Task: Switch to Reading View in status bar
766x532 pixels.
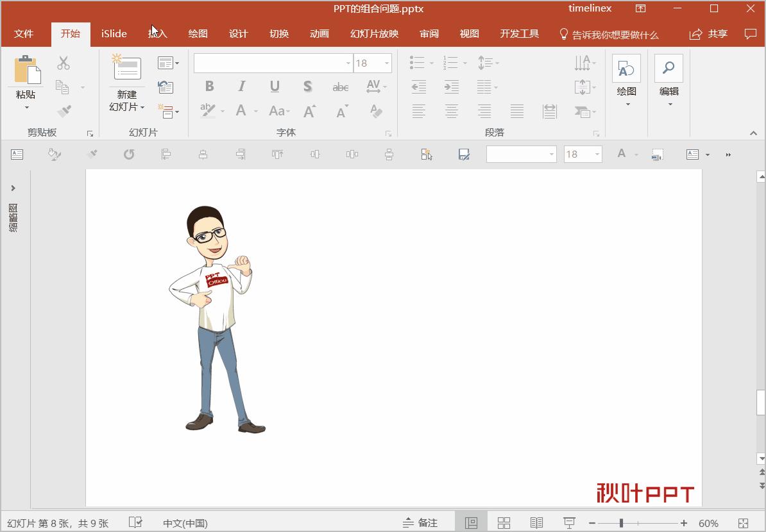Action: 536,523
